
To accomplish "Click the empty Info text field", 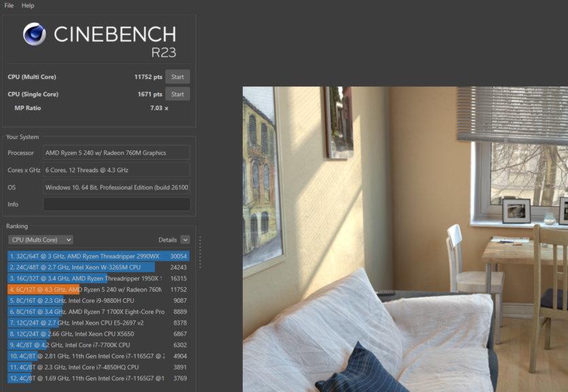I will point(116,204).
